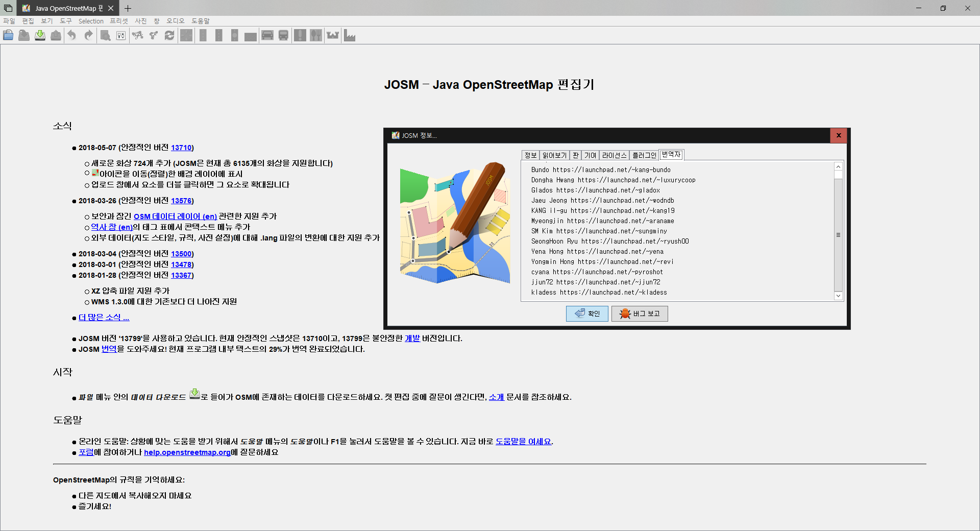Click the green Download data toolbar icon
Viewport: 980px width, 531px height.
pyautogui.click(x=40, y=35)
